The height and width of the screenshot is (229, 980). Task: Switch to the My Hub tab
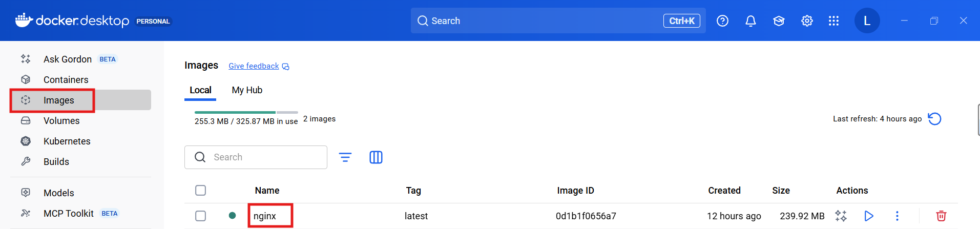coord(247,90)
